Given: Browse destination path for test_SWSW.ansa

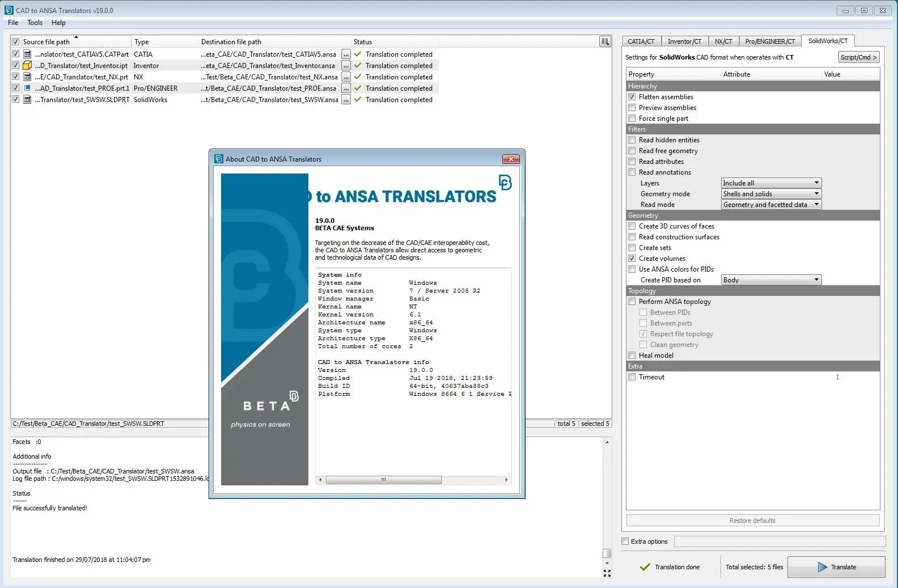Looking at the screenshot, I should coord(346,100).
